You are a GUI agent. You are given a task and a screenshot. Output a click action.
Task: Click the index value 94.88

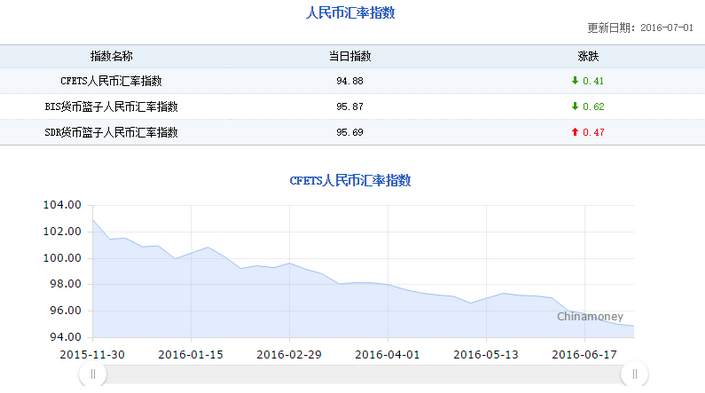[x=350, y=81]
